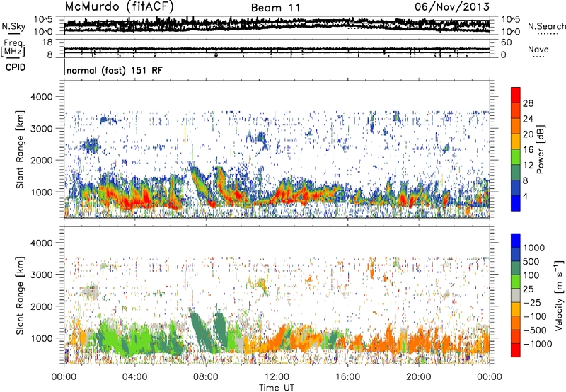Click the "16" Power colorbar label
This screenshot has height=392, width=566.
[x=528, y=150]
